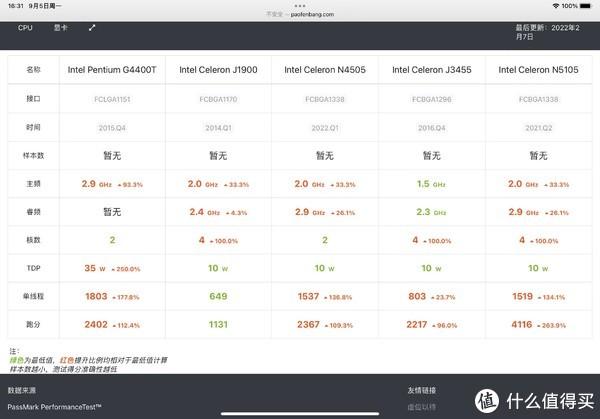Click benchmark score 1131
600x419 pixels.
tap(218, 324)
